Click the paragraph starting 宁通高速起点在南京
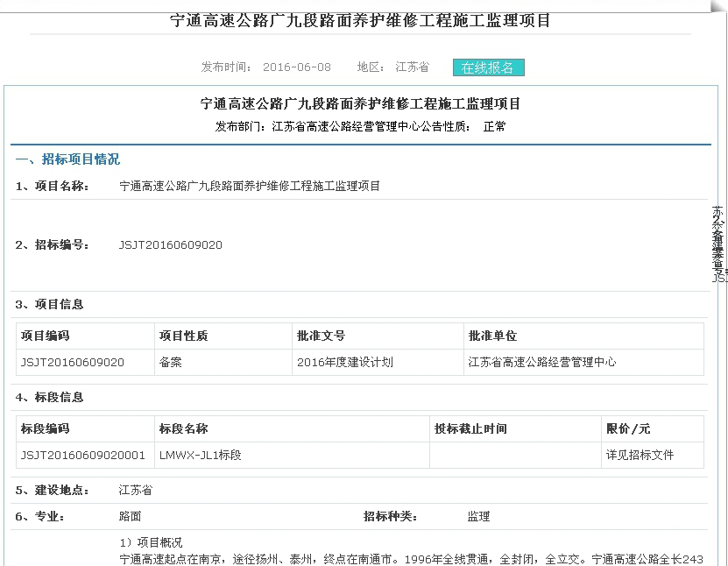Viewport: 728px width, 566px height. (x=412, y=560)
